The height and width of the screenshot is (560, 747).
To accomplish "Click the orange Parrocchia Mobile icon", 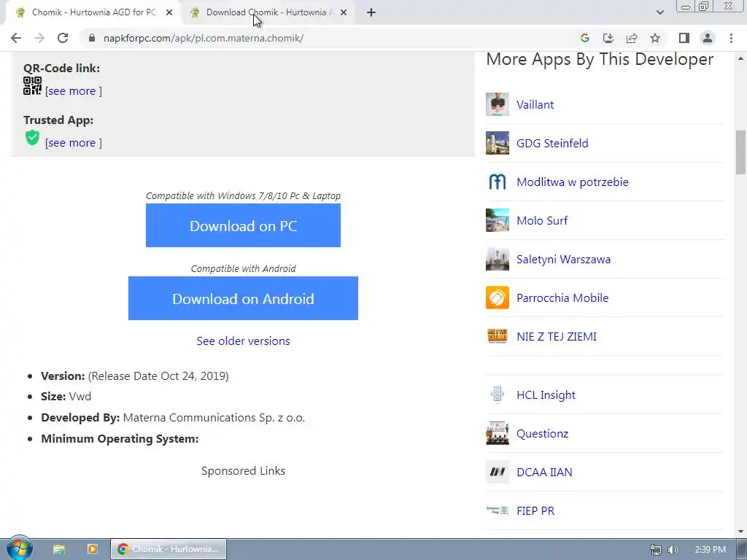I will click(x=498, y=297).
